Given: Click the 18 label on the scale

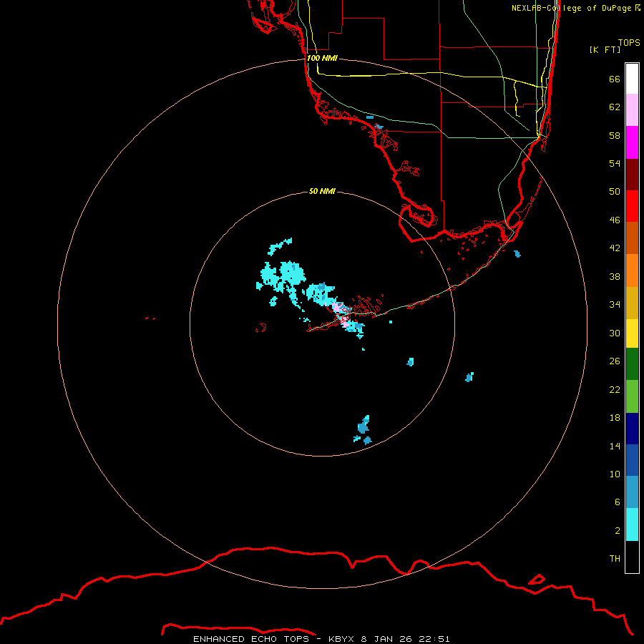Looking at the screenshot, I should [x=615, y=418].
